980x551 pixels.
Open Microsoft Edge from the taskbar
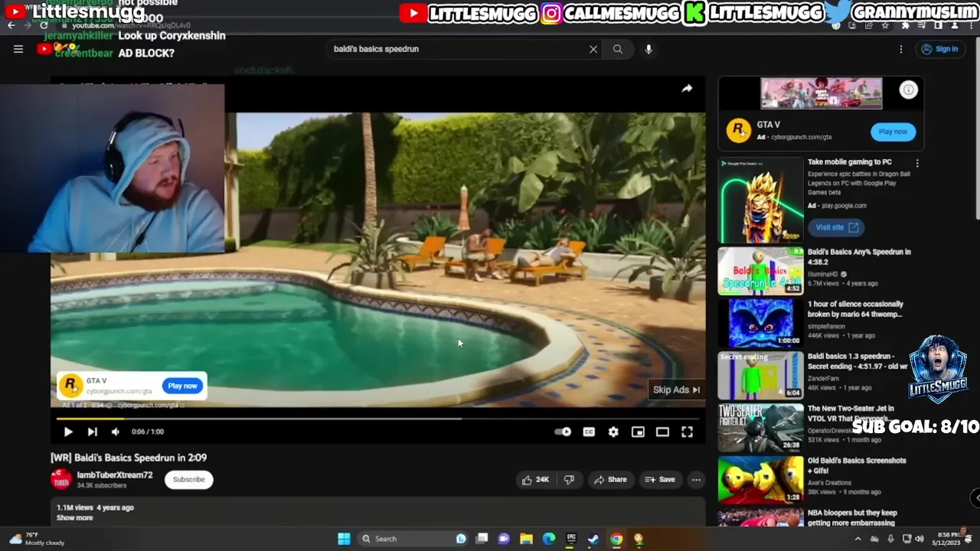click(549, 539)
